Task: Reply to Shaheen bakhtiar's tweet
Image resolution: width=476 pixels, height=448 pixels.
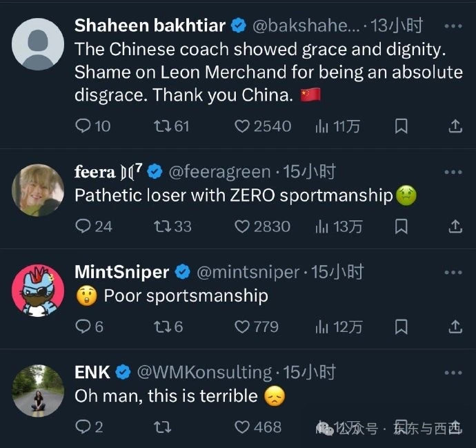Action: click(83, 126)
